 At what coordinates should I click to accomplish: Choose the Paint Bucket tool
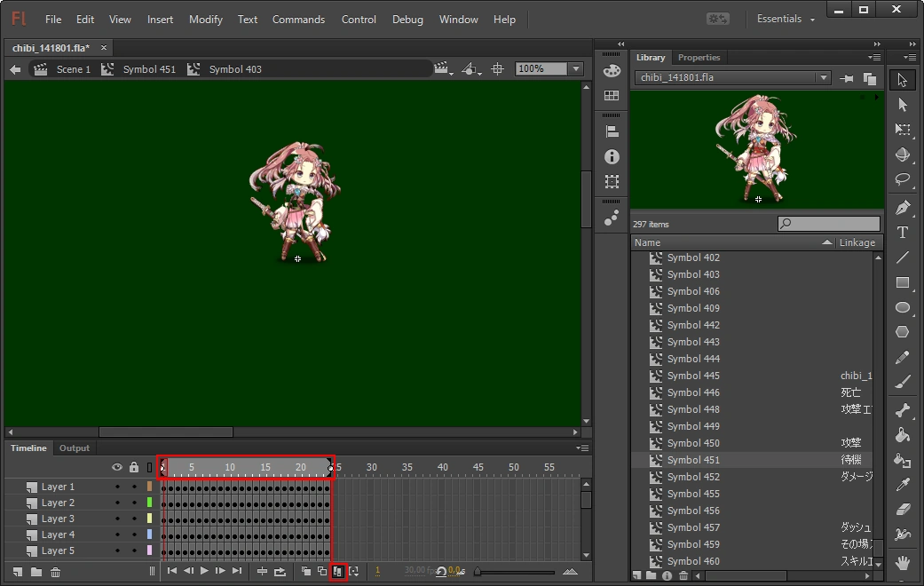coord(903,435)
